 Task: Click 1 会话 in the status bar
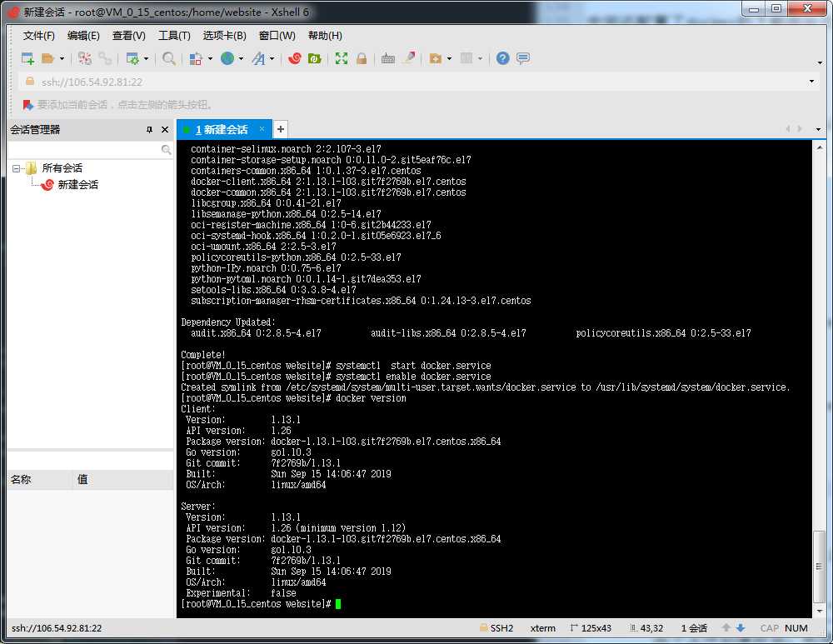tap(694, 628)
